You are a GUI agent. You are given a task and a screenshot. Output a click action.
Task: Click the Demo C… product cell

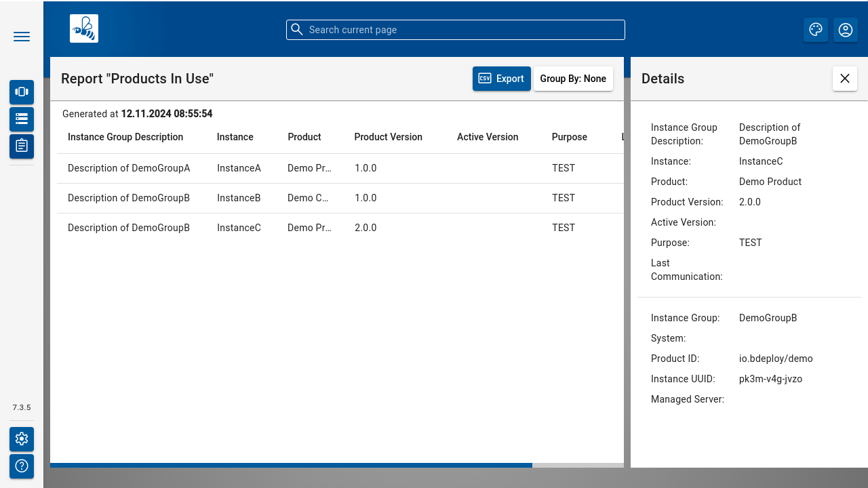(309, 198)
